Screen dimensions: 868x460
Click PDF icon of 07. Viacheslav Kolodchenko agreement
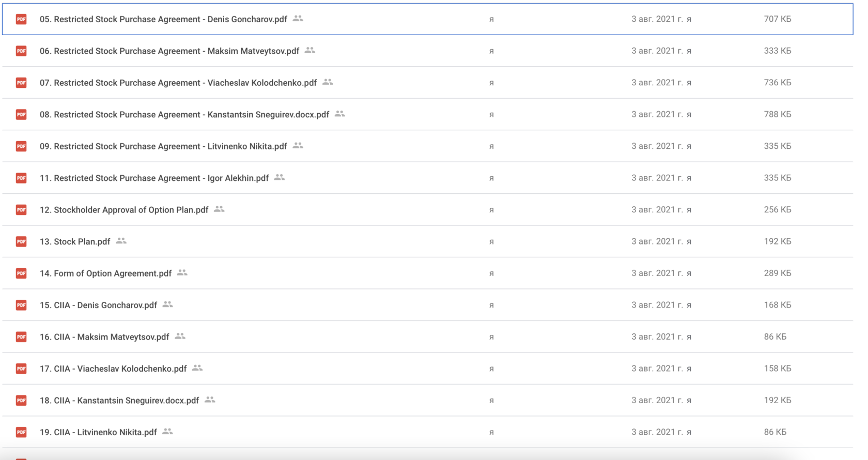coord(21,83)
